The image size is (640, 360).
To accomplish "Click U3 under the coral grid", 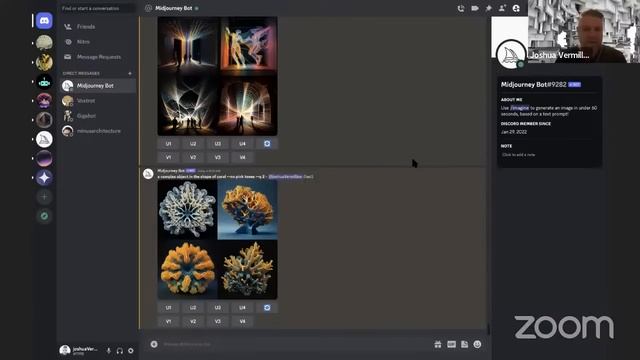I will (x=218, y=307).
